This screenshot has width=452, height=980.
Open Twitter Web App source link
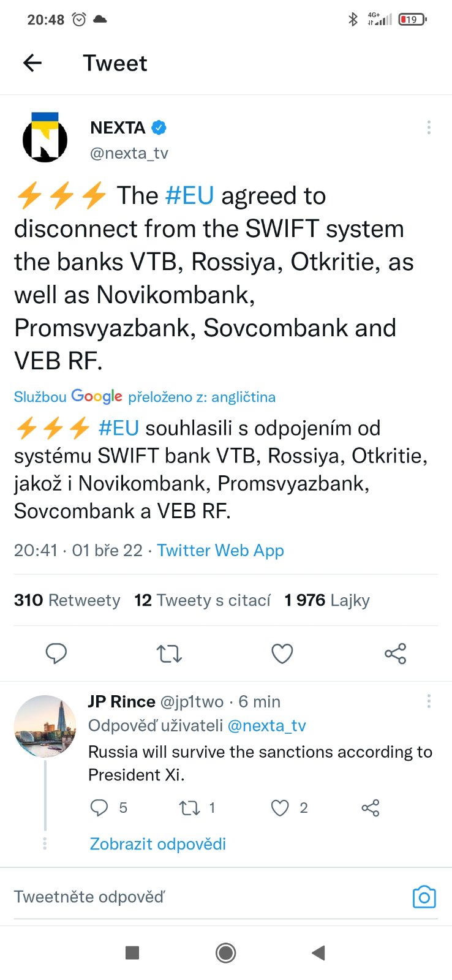coord(220,550)
